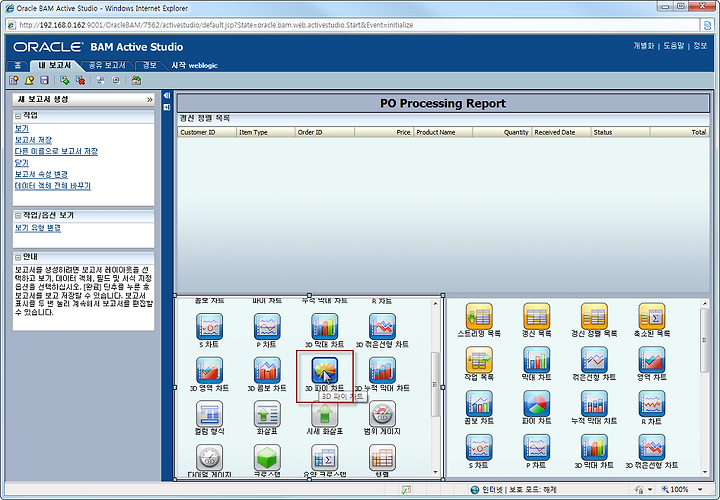Click 다른 이름으로 보고서 저장 link
Viewport: 720px width, 500px height.
(x=56, y=152)
